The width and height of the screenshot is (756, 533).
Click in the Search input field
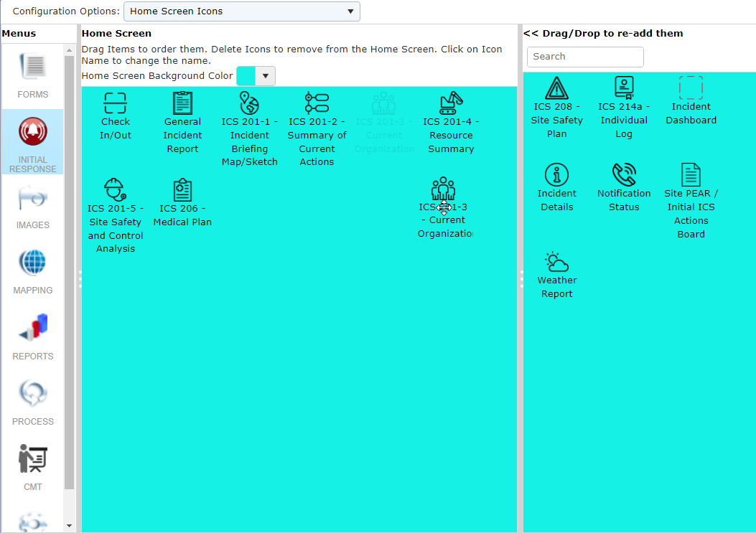click(585, 57)
